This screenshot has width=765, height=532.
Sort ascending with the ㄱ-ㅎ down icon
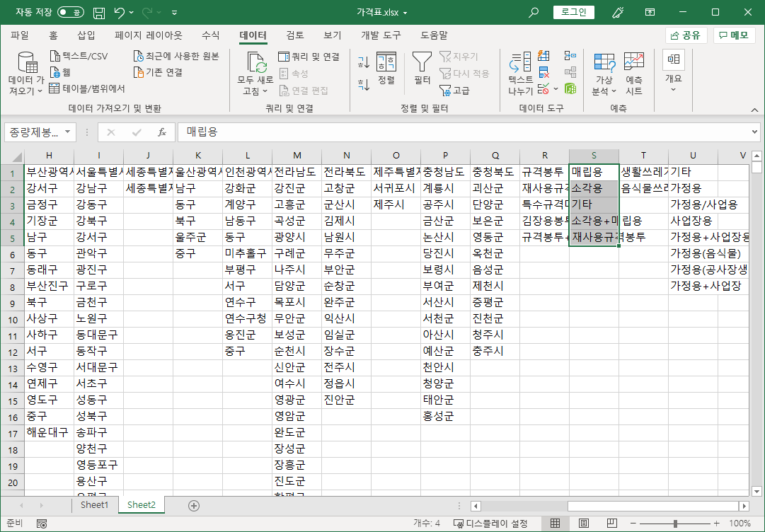[x=364, y=62]
